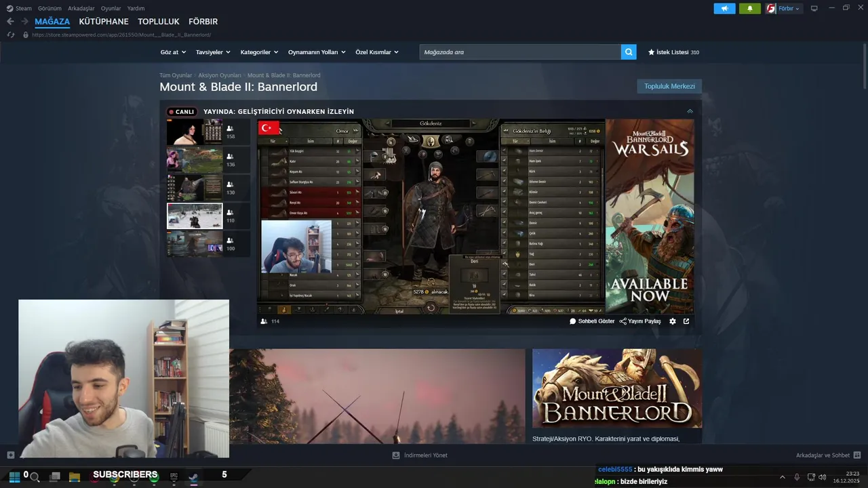Click the Mount & Blade II: Bannerlord breadcrumb
Image resolution: width=868 pixels, height=488 pixels.
[283, 75]
